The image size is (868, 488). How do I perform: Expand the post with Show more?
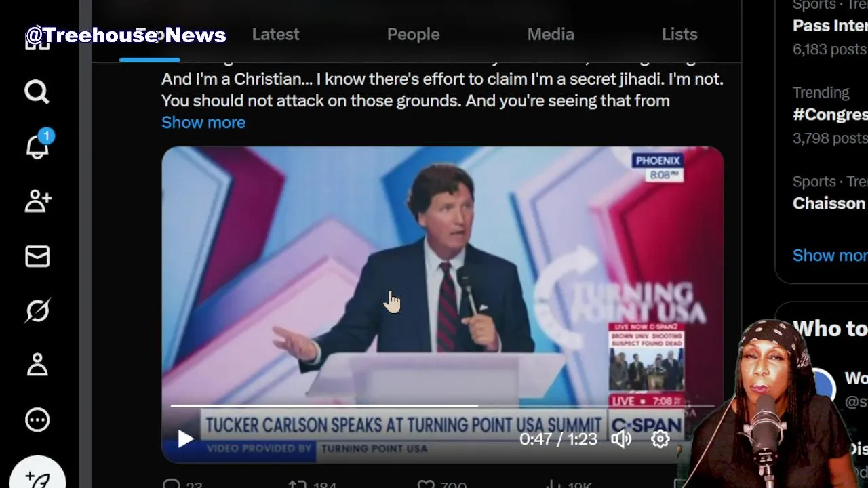(203, 122)
